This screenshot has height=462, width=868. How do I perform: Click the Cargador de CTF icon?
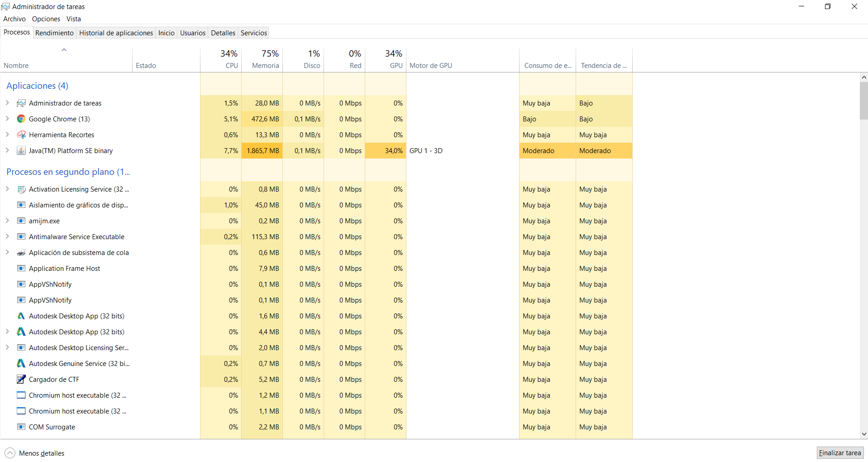click(x=21, y=380)
